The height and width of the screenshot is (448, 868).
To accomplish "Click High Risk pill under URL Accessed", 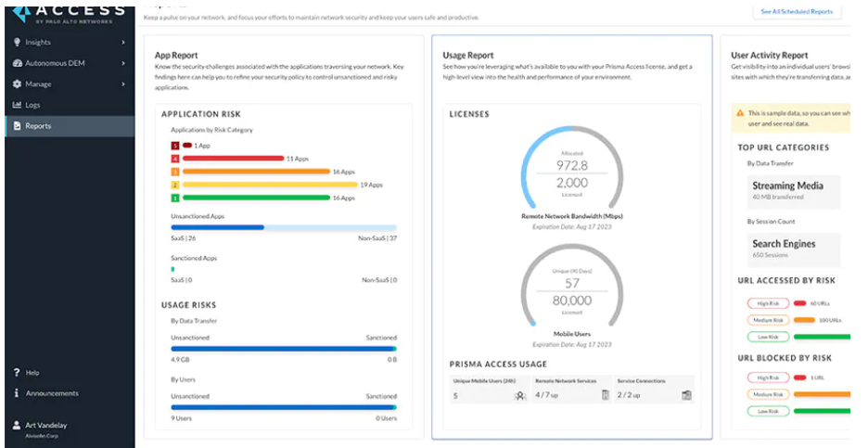I will click(x=768, y=303).
